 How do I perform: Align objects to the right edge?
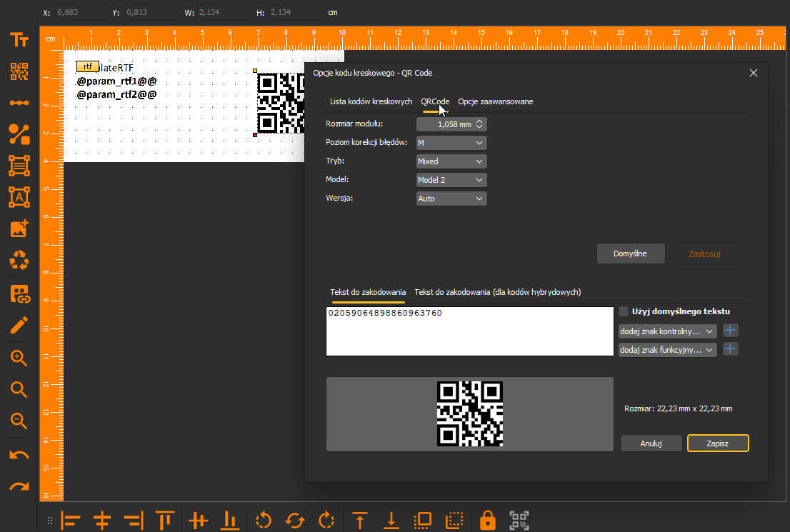[x=134, y=521]
